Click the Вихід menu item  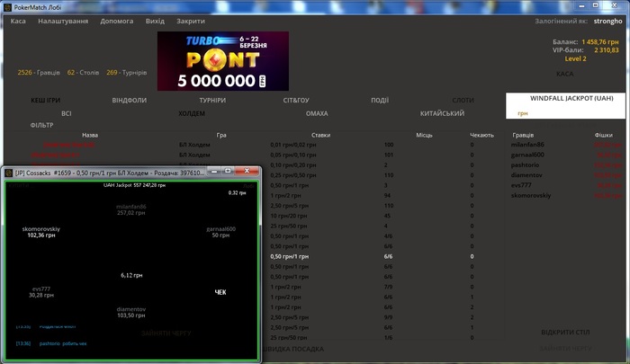pyautogui.click(x=155, y=21)
